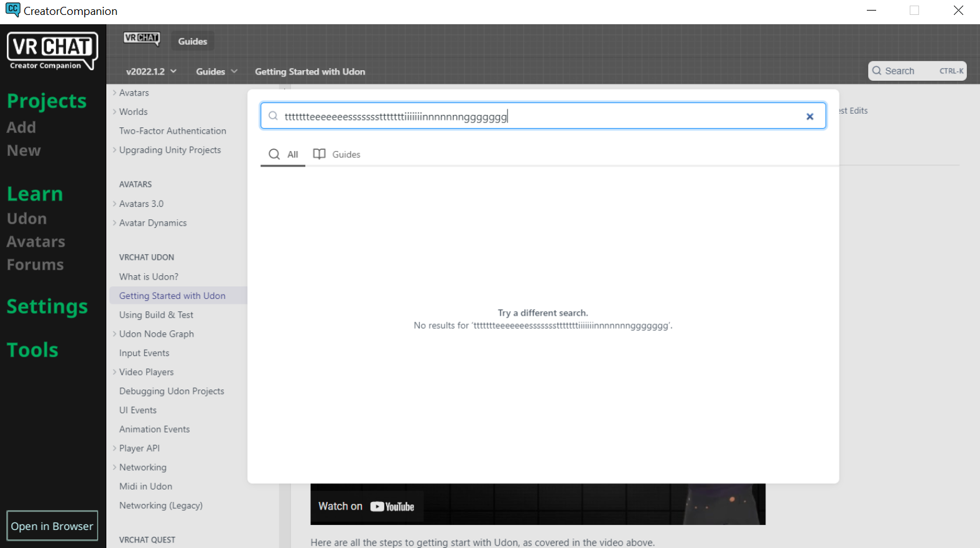Open the Midi in Udon page
980x548 pixels.
coord(146,486)
